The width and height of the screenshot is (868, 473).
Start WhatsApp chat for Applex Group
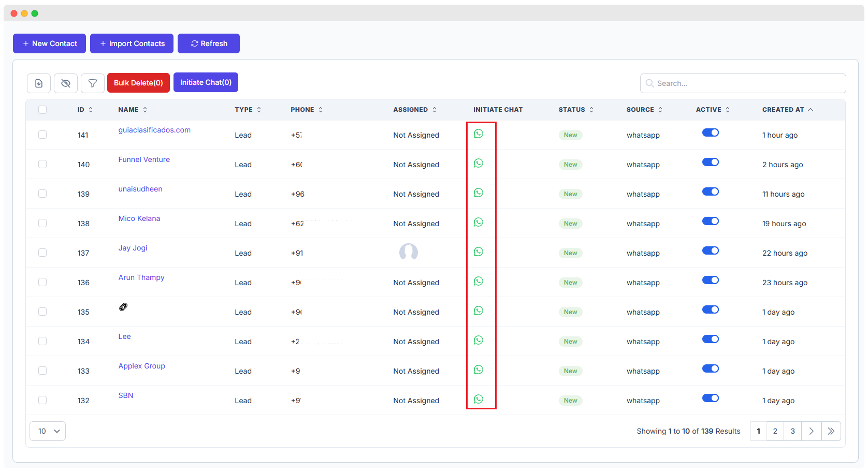pos(479,369)
